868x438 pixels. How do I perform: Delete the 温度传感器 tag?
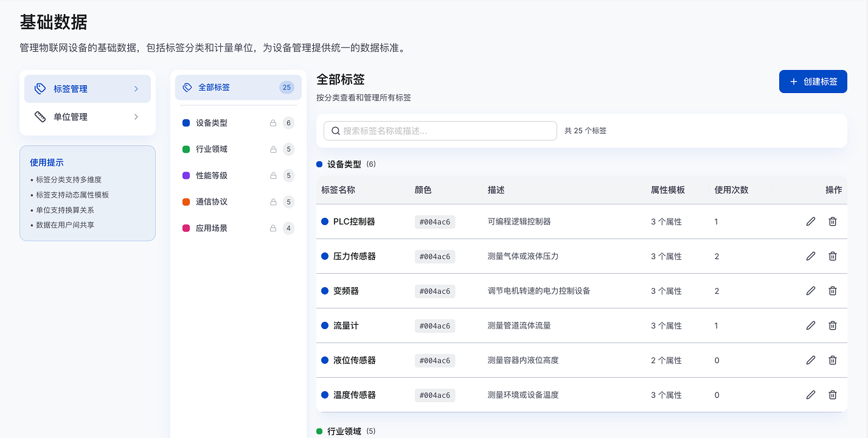pos(833,395)
